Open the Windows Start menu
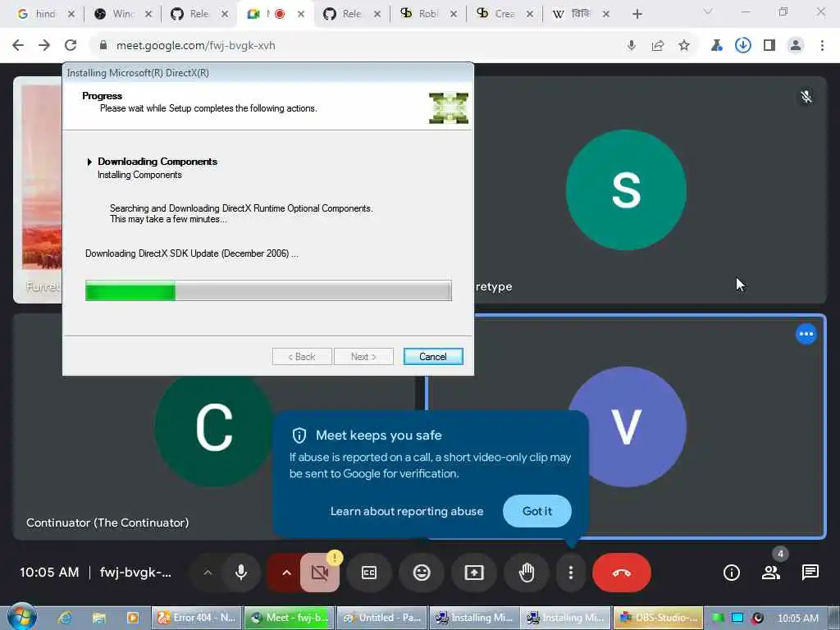The image size is (840, 630). coord(22,617)
